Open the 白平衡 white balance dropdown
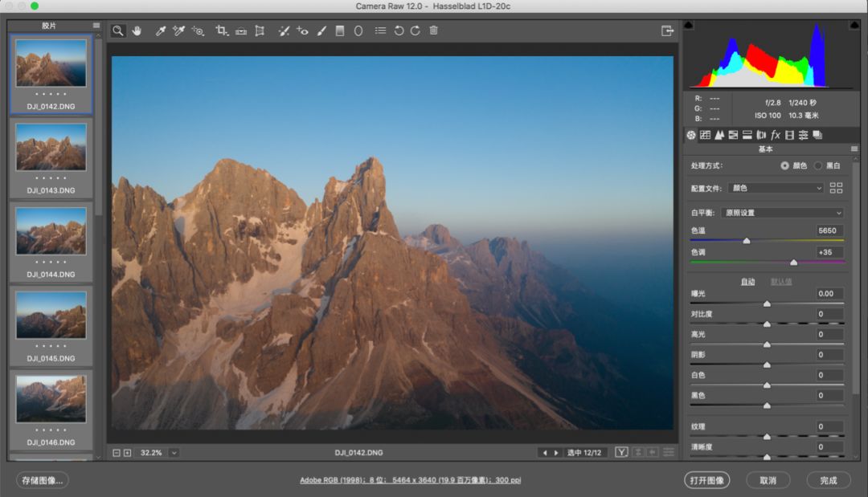 tap(782, 213)
